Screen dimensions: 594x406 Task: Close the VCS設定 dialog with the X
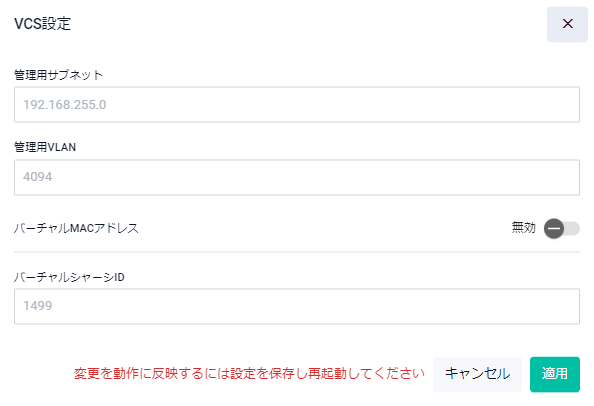567,24
